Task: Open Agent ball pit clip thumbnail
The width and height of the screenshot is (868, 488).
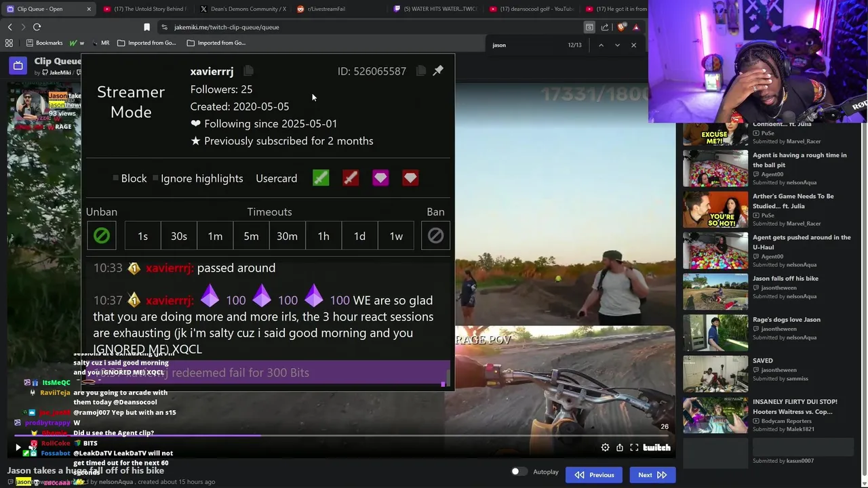Action: point(715,168)
